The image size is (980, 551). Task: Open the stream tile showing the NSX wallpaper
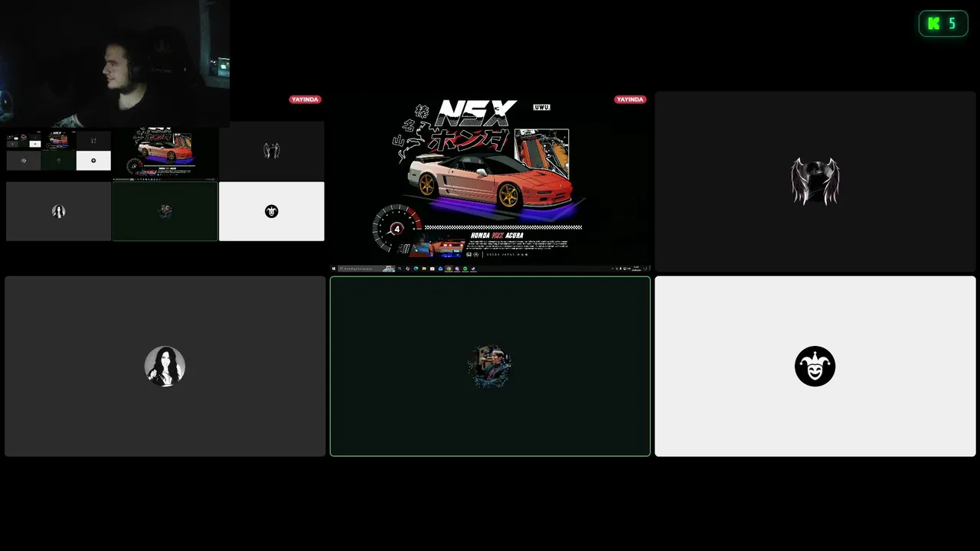490,182
